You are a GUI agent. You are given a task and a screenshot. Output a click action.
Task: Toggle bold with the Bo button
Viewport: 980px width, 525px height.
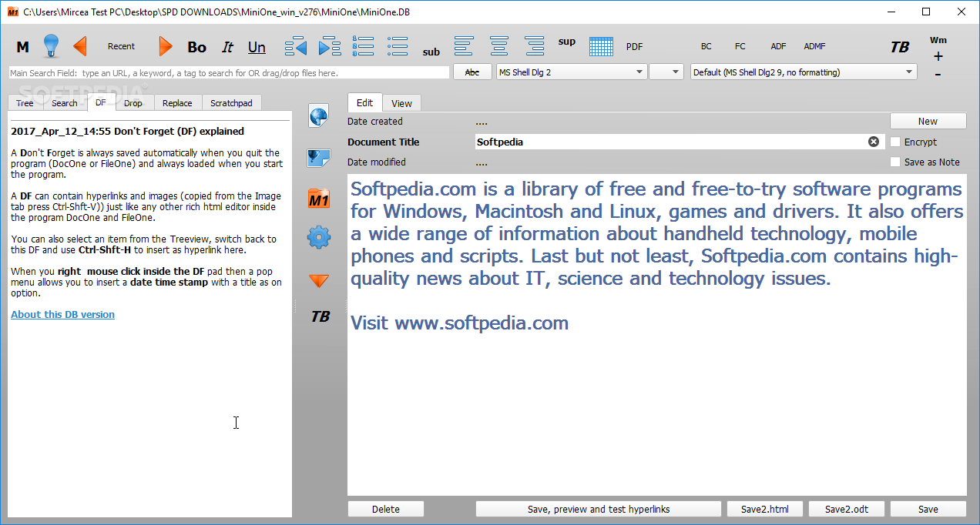197,47
